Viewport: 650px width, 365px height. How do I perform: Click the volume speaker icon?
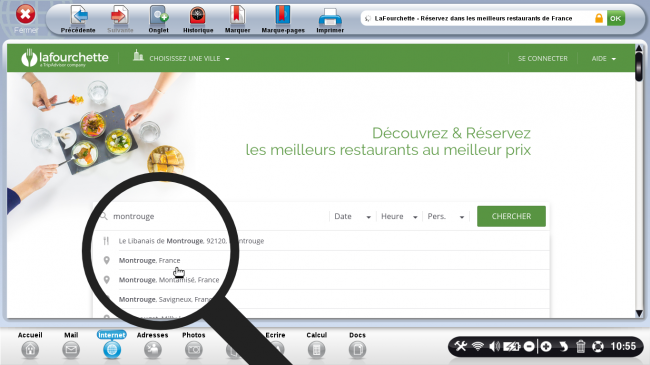coord(494,346)
